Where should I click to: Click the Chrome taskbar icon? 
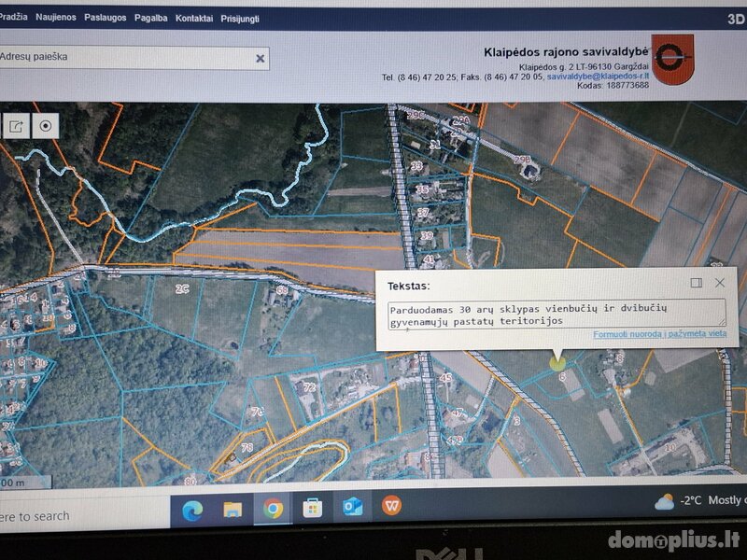pyautogui.click(x=273, y=509)
